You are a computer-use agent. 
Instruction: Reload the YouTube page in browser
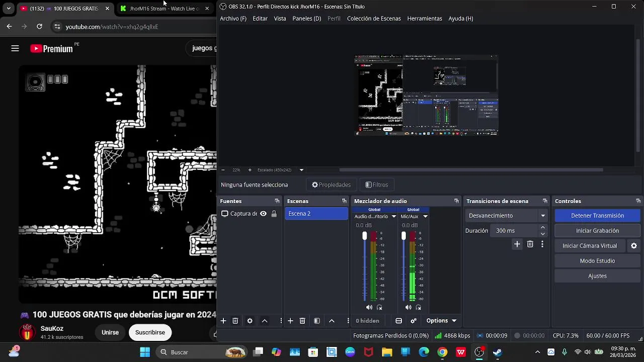pos(39,26)
